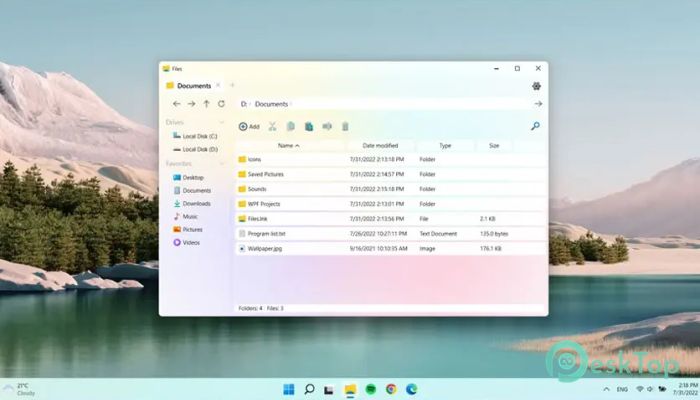The width and height of the screenshot is (700, 400).
Task: Sort by Type column header
Action: [445, 146]
